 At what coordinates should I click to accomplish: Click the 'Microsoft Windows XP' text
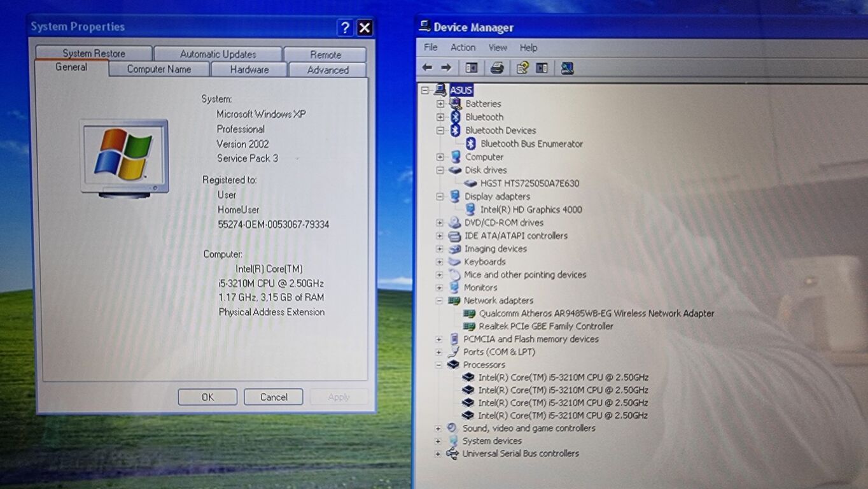coord(261,115)
